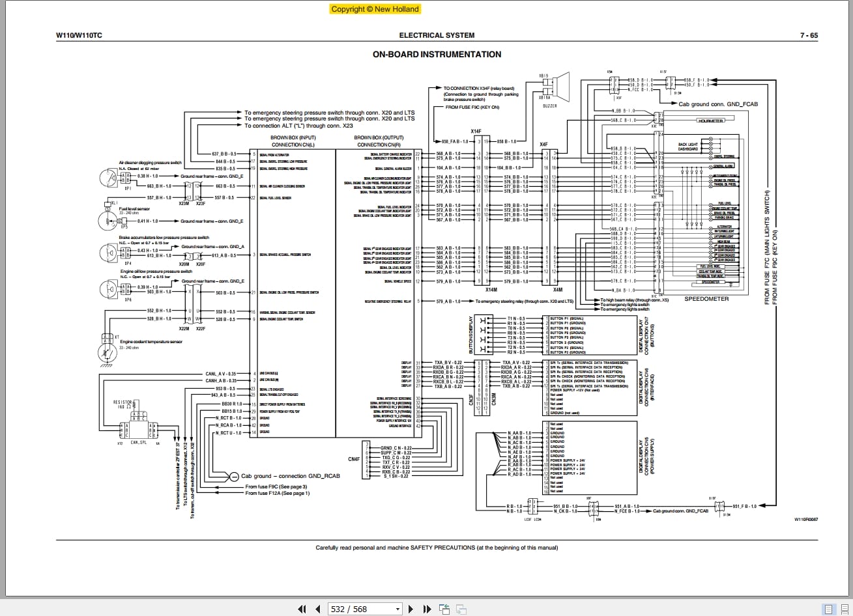Click the 'Fuel level sensor' label
The width and height of the screenshot is (853, 616).
[x=134, y=209]
